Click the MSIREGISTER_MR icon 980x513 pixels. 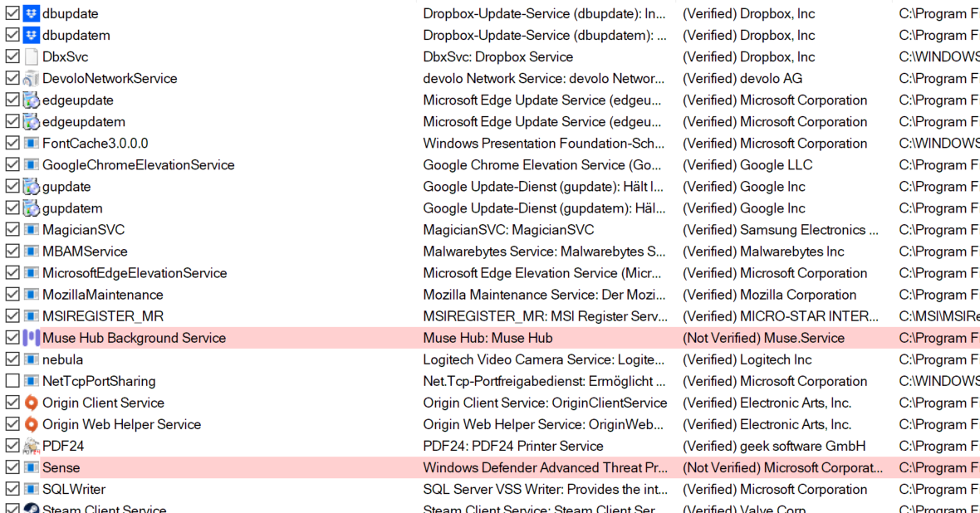click(x=32, y=316)
